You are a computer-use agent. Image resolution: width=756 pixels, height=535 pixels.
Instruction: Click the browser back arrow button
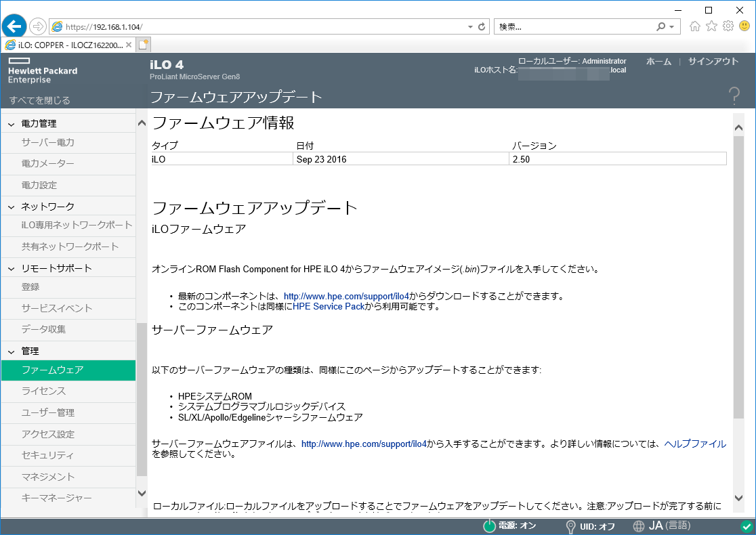[14, 26]
